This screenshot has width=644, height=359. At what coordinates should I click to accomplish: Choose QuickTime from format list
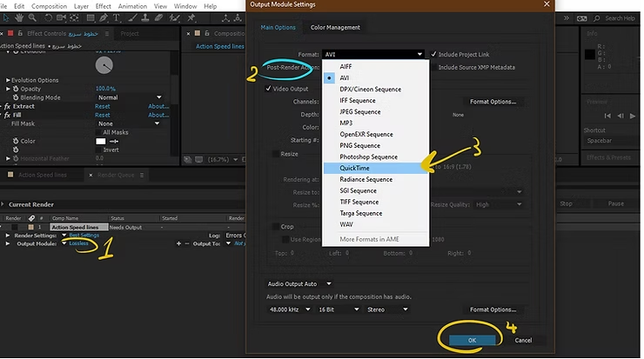pyautogui.click(x=376, y=168)
